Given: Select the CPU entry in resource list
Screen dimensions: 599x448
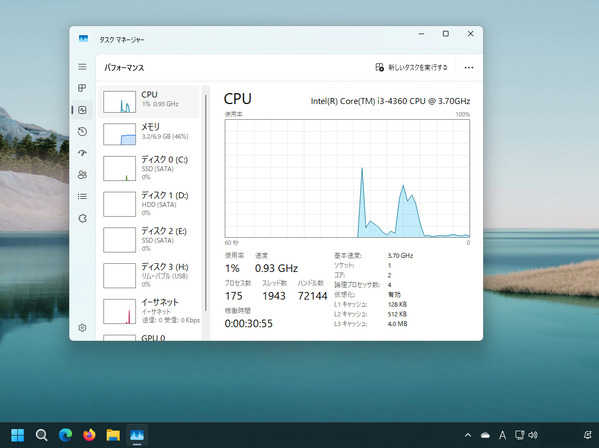Looking at the screenshot, I should coord(149,102).
